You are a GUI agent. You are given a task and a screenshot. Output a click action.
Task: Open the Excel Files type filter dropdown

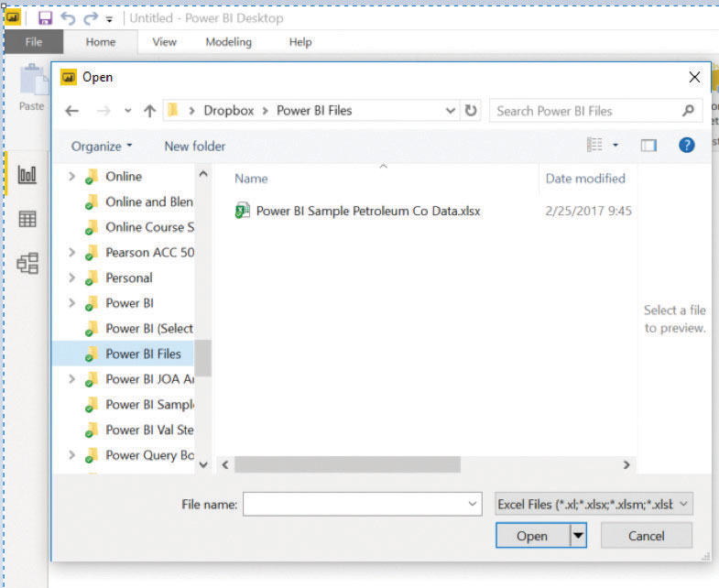point(594,504)
